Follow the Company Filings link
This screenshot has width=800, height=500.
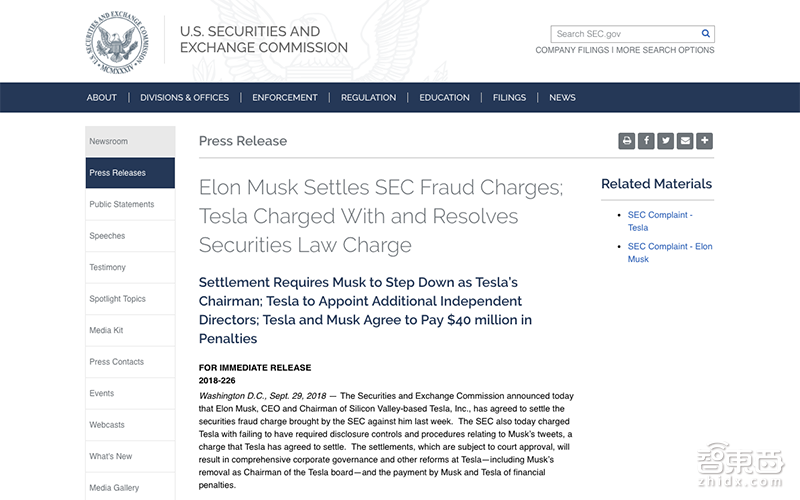pyautogui.click(x=572, y=50)
